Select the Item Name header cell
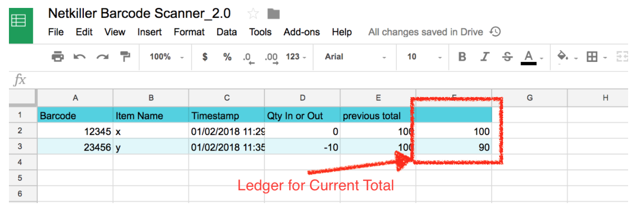Viewport: 644px width, 212px height. tap(151, 115)
